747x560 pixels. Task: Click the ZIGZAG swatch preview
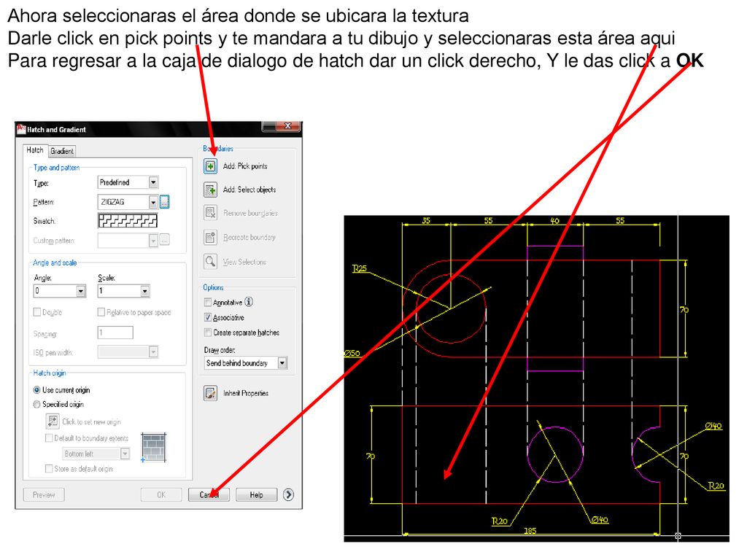click(x=128, y=221)
